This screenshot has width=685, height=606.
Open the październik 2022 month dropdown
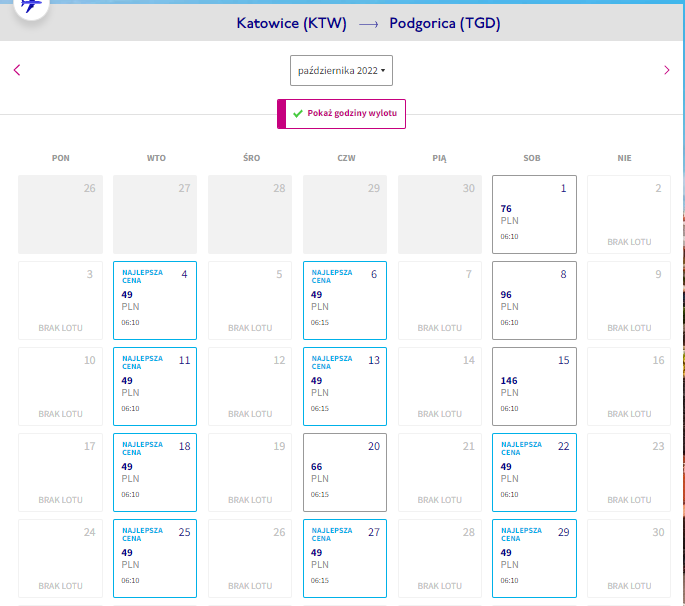click(x=341, y=70)
